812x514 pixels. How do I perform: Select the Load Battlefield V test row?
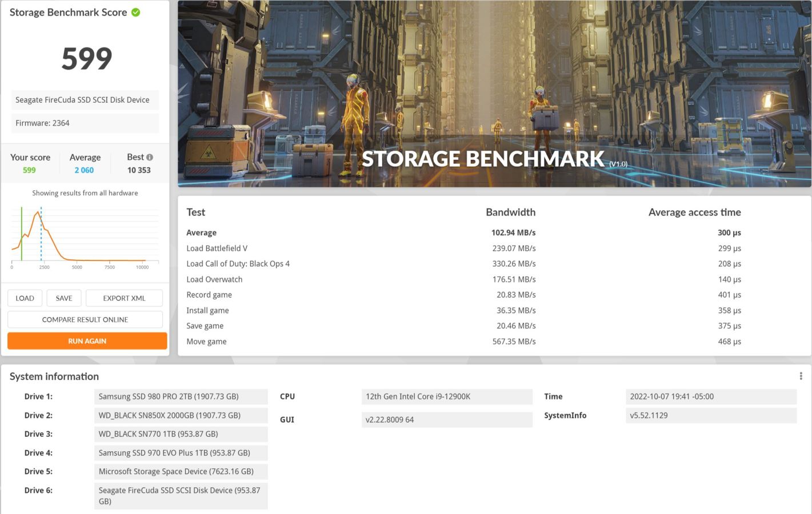coord(463,248)
